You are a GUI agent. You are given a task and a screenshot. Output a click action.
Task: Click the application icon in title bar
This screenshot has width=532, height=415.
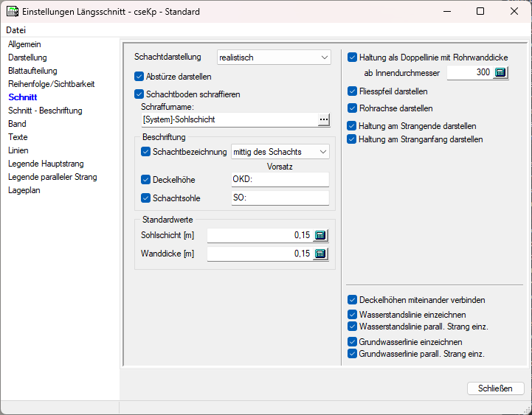[12, 12]
